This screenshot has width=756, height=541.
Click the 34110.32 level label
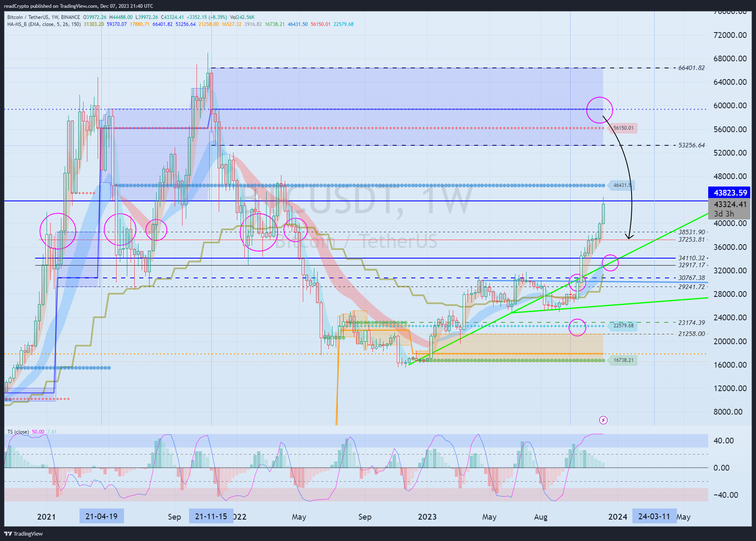point(691,258)
